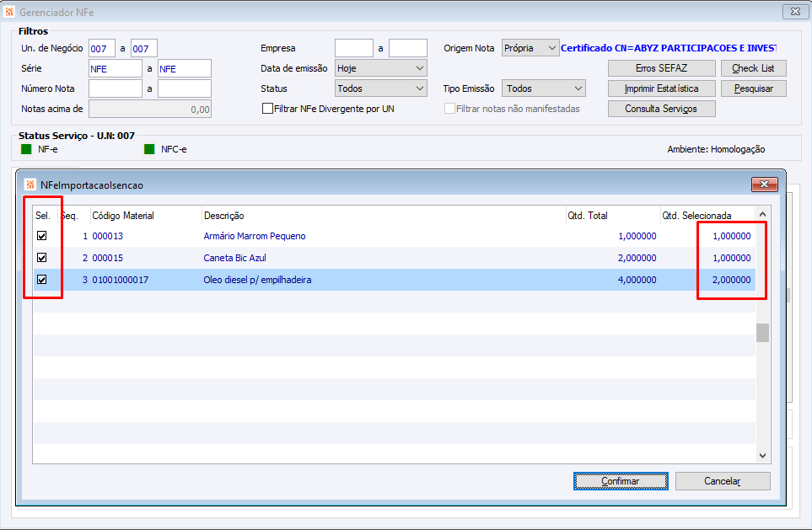Screen dimensions: 812x530
Task: Click the green NFC-e status indicator
Action: point(149,150)
